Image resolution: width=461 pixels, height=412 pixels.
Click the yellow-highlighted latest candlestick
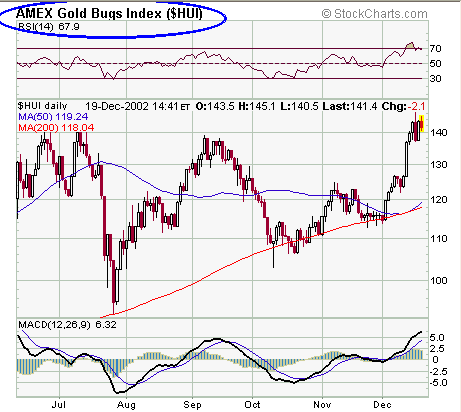point(422,124)
